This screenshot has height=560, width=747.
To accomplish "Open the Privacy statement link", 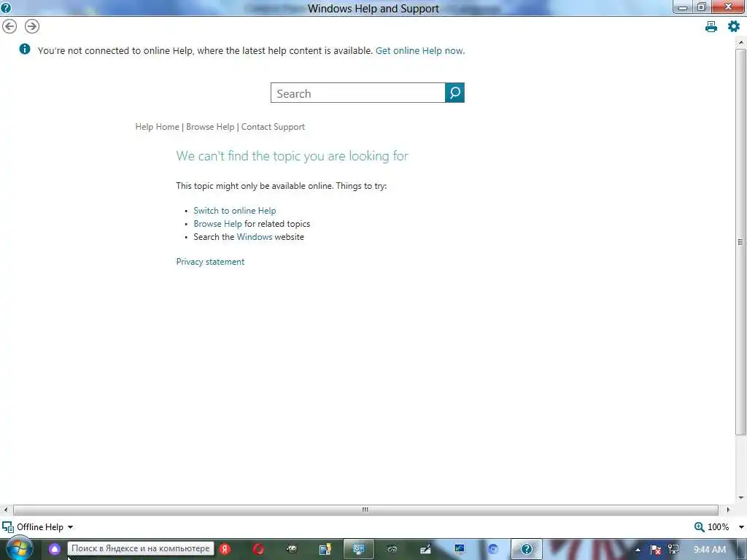I will [x=210, y=262].
